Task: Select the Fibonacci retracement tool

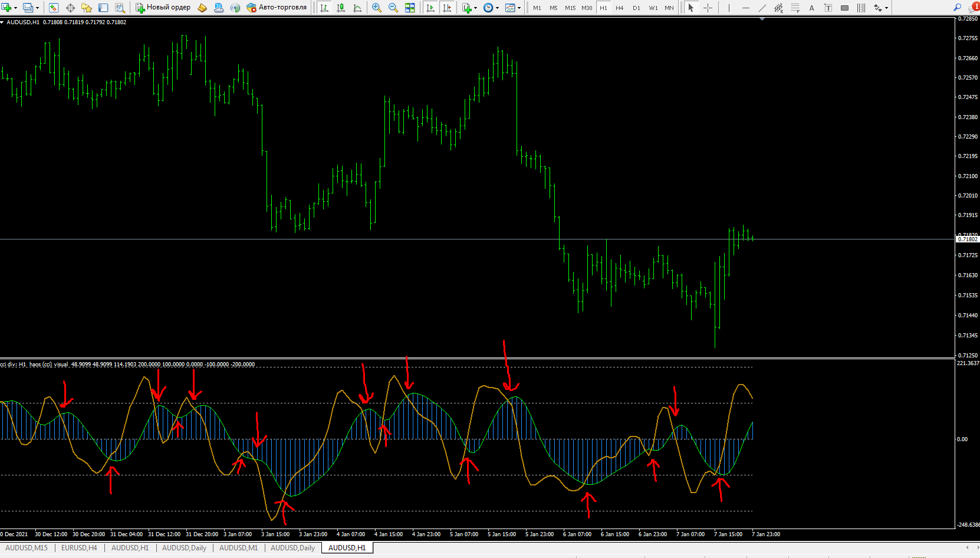Action: [795, 8]
